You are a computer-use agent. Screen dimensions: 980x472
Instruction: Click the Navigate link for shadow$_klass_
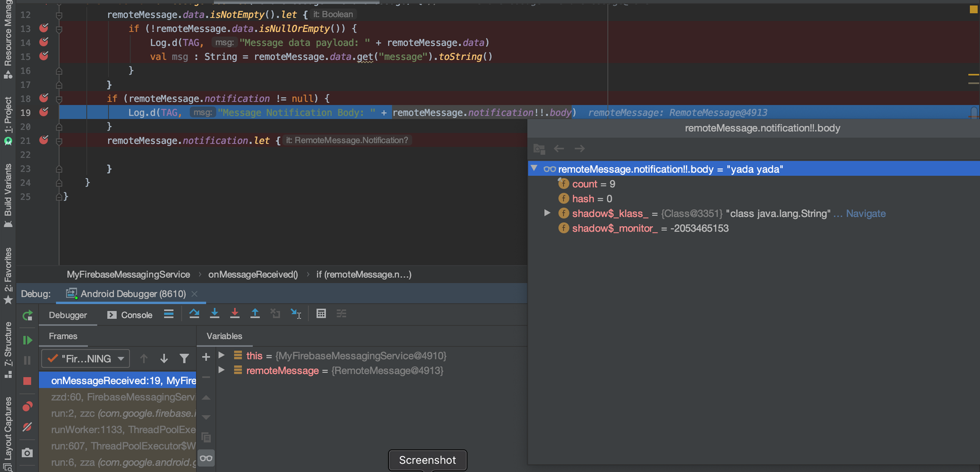pos(865,214)
